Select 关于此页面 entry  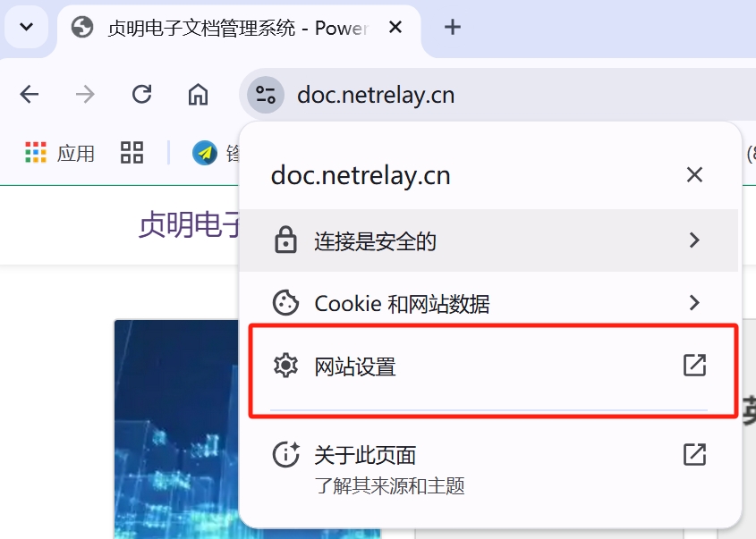click(x=488, y=468)
